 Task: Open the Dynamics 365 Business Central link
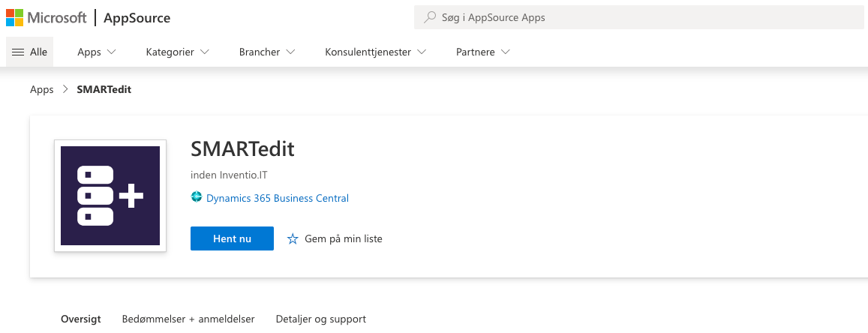click(277, 198)
